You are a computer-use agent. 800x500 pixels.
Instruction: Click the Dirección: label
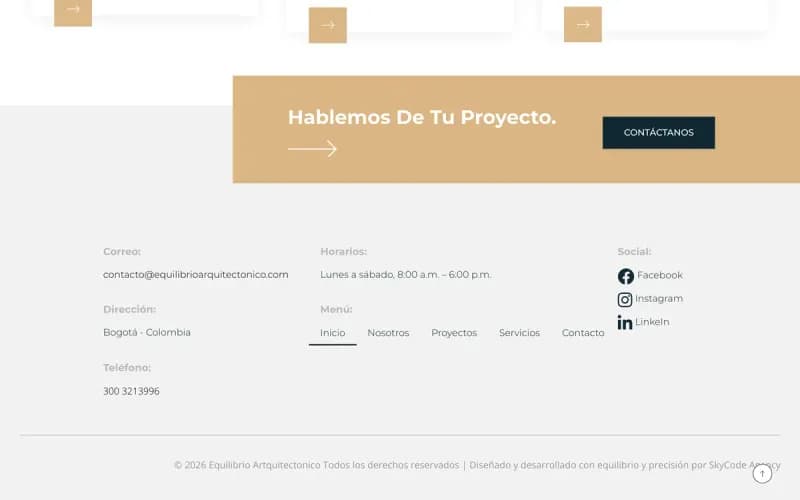[130, 309]
